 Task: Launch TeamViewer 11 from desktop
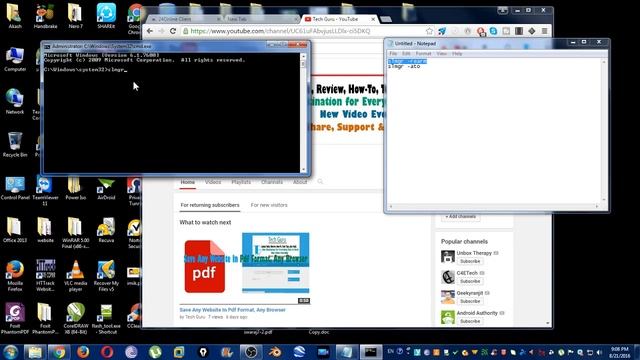pos(45,190)
